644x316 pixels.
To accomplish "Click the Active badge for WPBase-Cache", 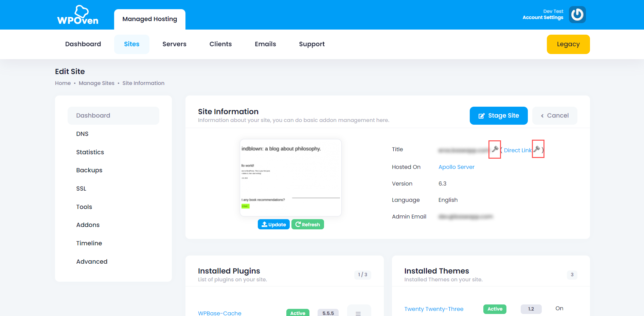I will (x=298, y=313).
